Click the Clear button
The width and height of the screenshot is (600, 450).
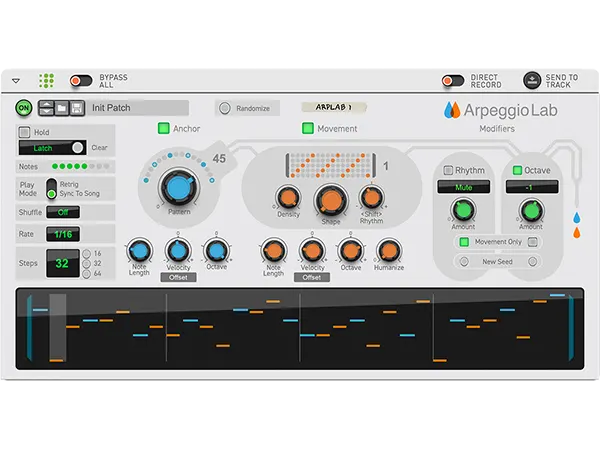[x=99, y=148]
